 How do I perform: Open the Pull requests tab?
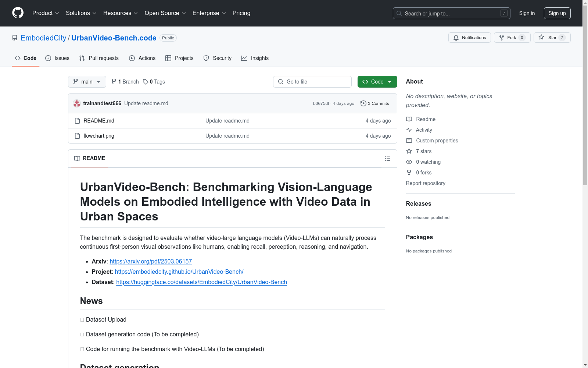[x=99, y=58]
